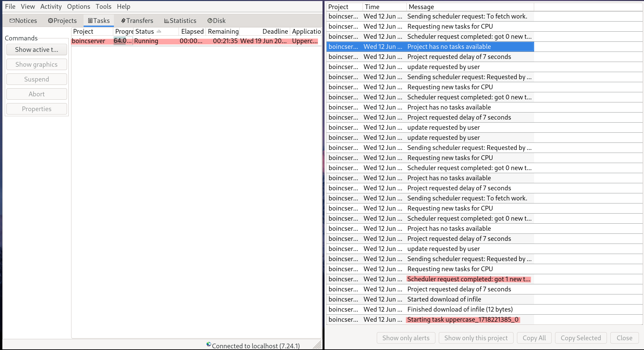The image size is (644, 350).
Task: Open the Activity menu
Action: [x=51, y=6]
